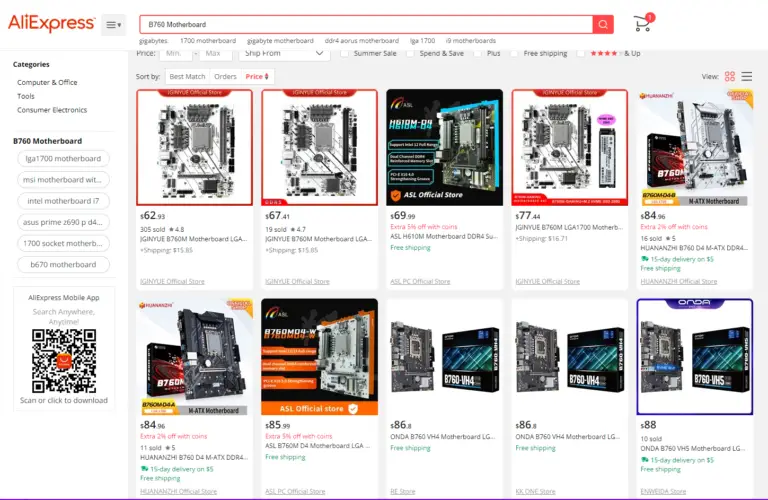Click the AliExpress logo
768x500 pixels.
51,23
